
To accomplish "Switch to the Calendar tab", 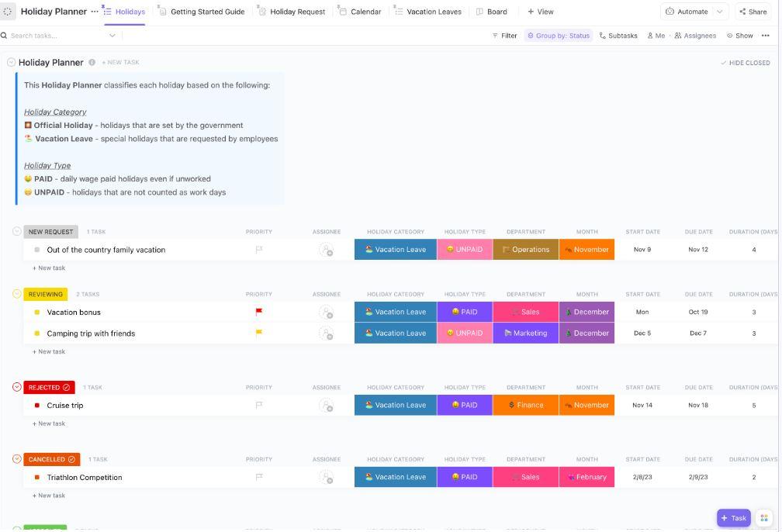I will click(x=360, y=12).
